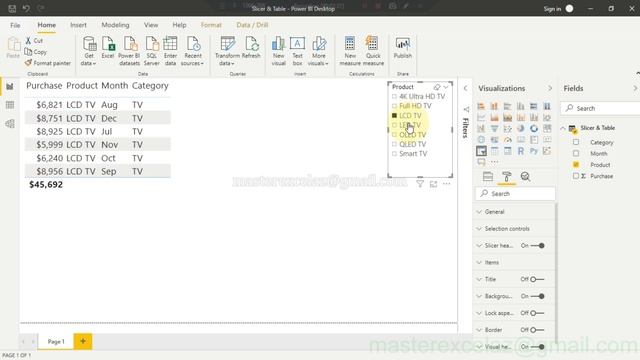This screenshot has width=640, height=360.
Task: Create a New measure
Action: [350, 51]
